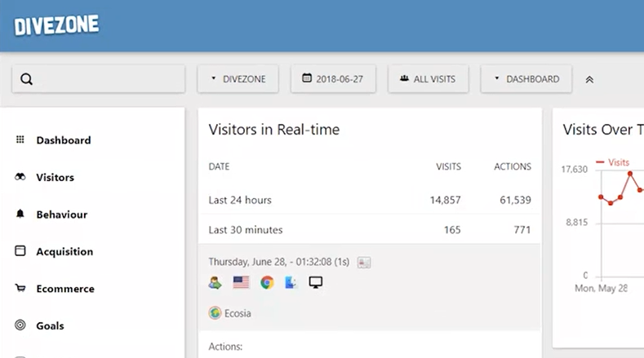644x358 pixels.
Task: Click the DIVEZONE logo in header
Action: (56, 25)
